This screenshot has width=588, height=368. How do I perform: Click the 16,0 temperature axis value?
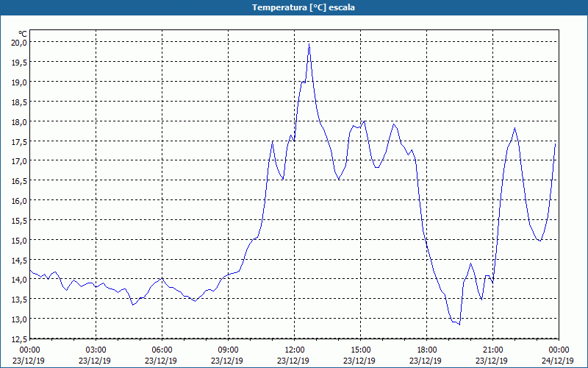pyautogui.click(x=19, y=200)
